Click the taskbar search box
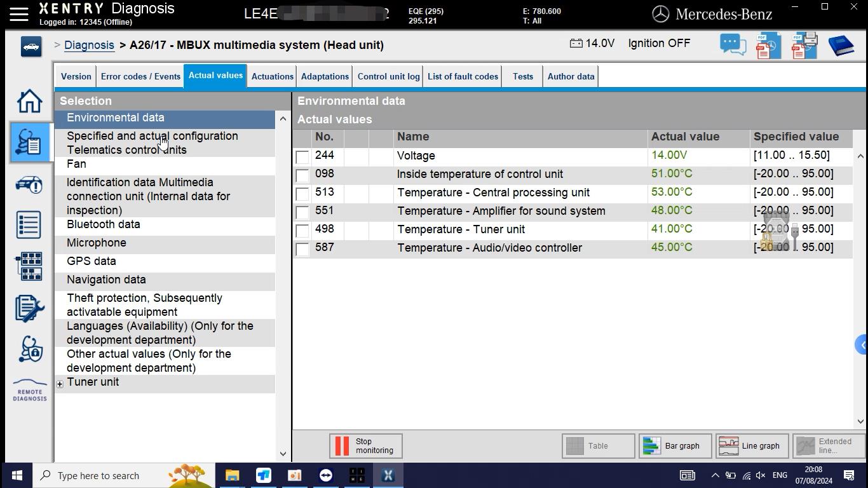Image resolution: width=868 pixels, height=488 pixels. coord(125,475)
